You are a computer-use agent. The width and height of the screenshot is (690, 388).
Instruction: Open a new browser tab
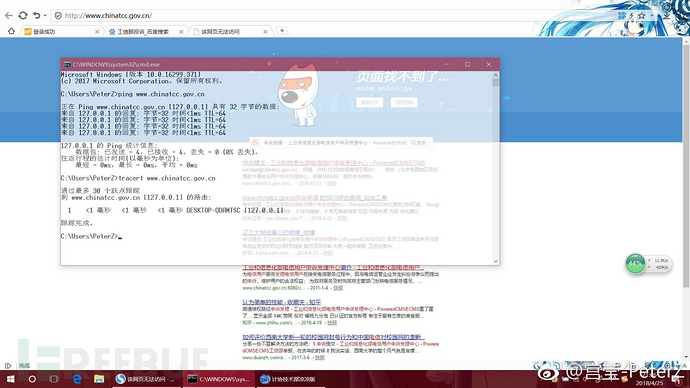282,31
